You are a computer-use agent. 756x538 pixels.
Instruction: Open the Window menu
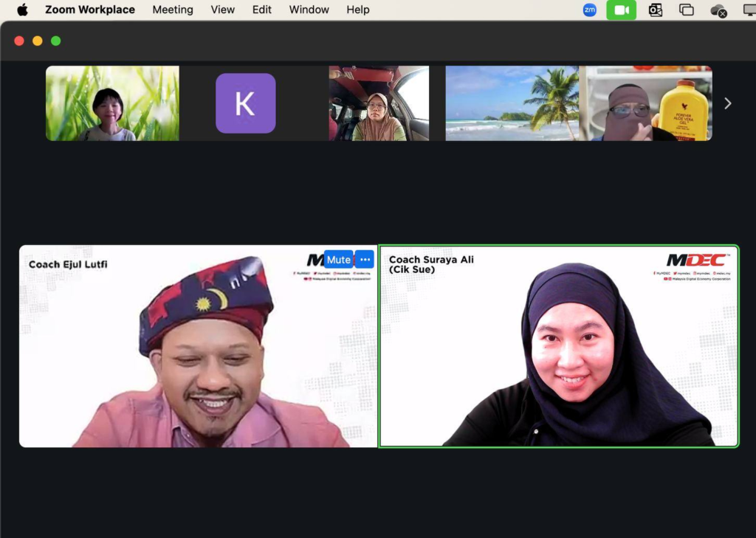coord(309,10)
